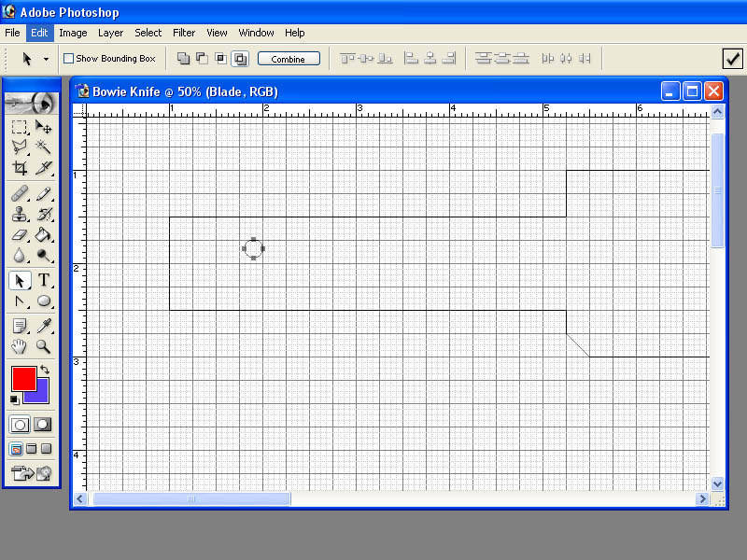Toggle exclude overlapping shape areas option
Viewport: 747px width, 560px height.
coord(240,59)
